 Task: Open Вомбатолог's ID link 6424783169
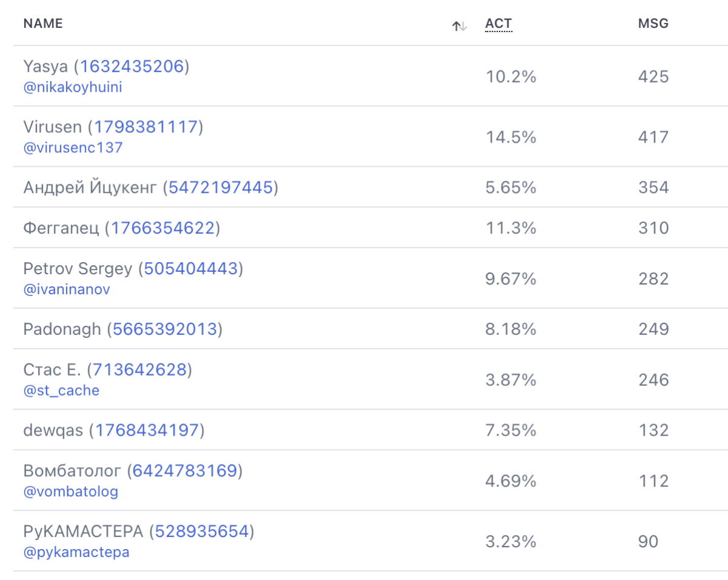point(185,471)
